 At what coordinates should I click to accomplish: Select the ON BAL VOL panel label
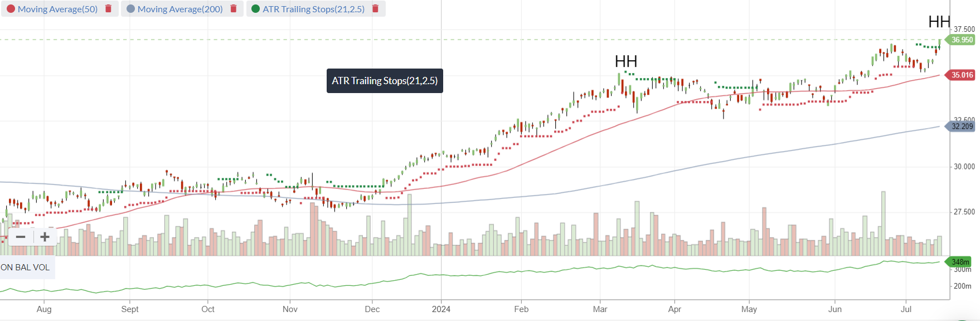pos(25,267)
